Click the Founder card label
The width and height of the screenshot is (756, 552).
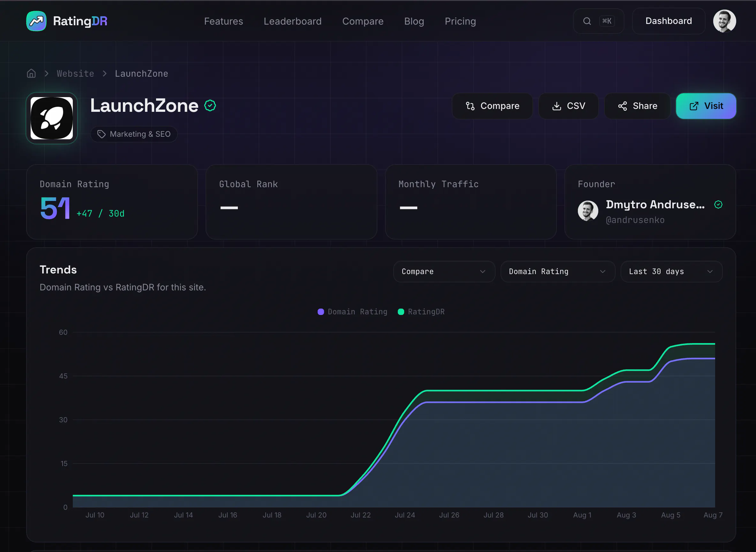(x=596, y=184)
